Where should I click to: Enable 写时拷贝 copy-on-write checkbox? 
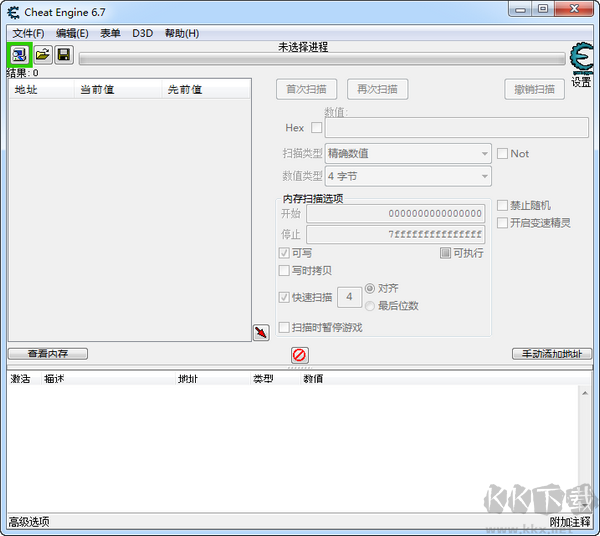(284, 270)
